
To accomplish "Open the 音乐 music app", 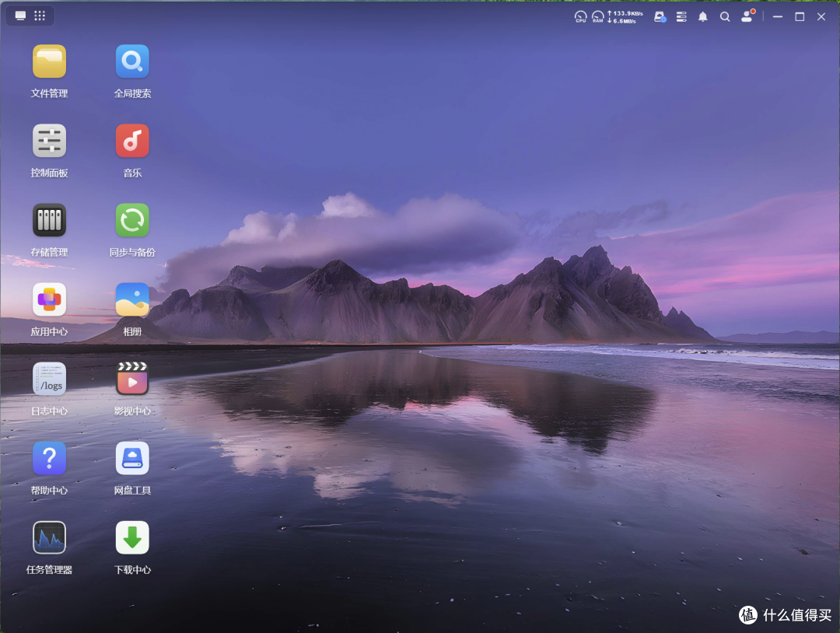I will (x=132, y=141).
